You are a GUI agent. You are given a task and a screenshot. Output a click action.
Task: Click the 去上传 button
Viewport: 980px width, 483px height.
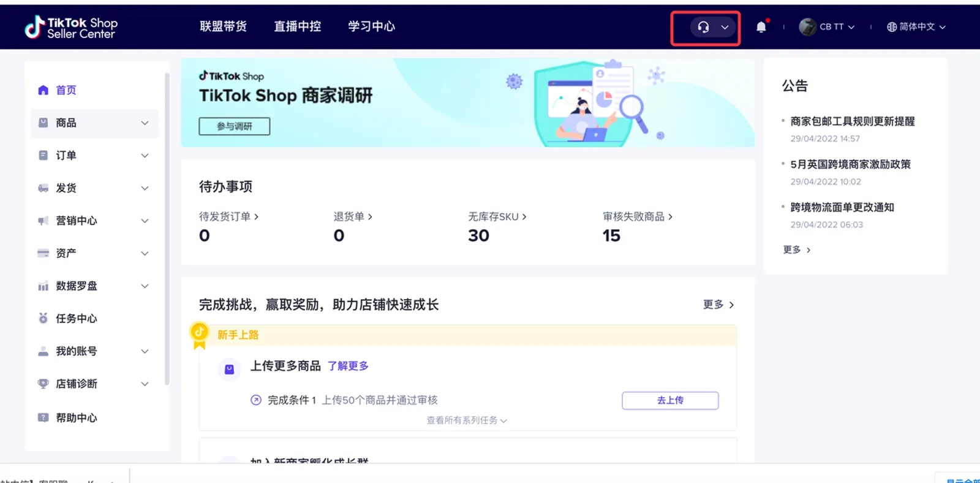[670, 400]
